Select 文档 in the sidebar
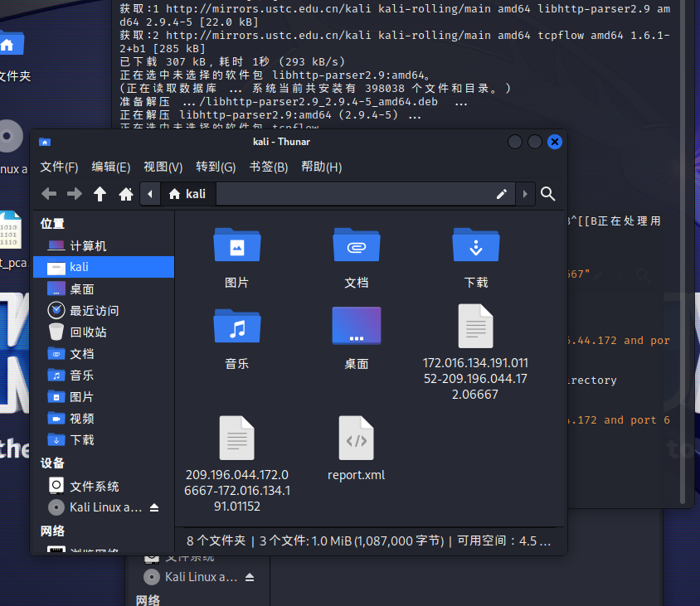The width and height of the screenshot is (700, 606). 104,354
